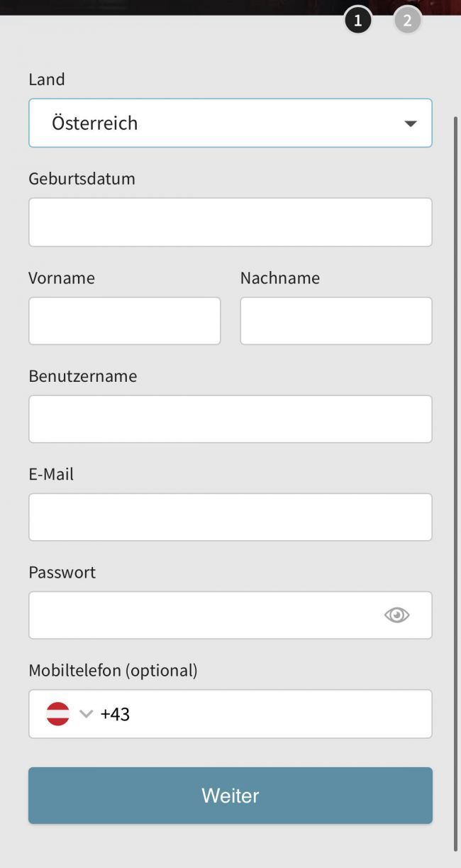Click the Land field label
This screenshot has height=868, width=461.
tap(47, 79)
